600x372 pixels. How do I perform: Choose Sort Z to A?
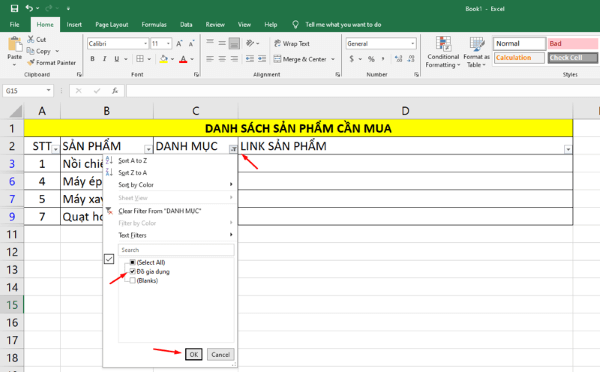click(170, 173)
